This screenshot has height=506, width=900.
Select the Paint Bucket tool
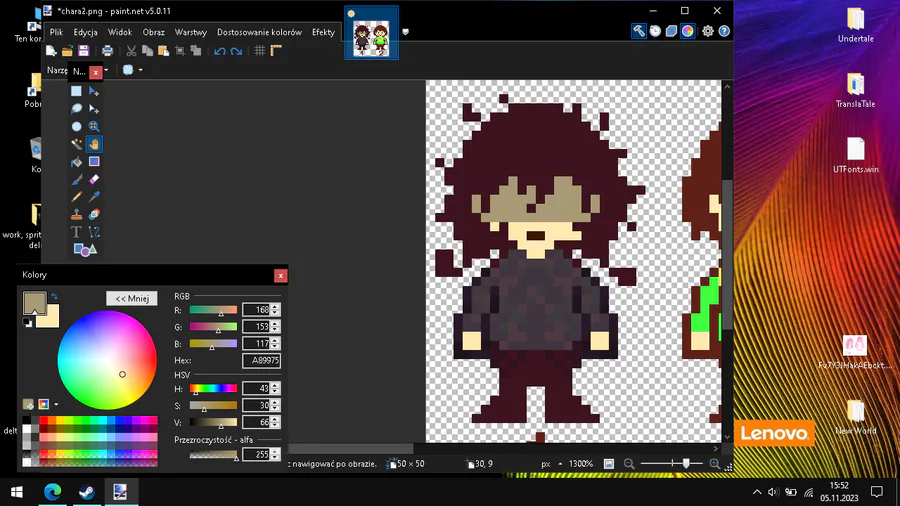(76, 162)
